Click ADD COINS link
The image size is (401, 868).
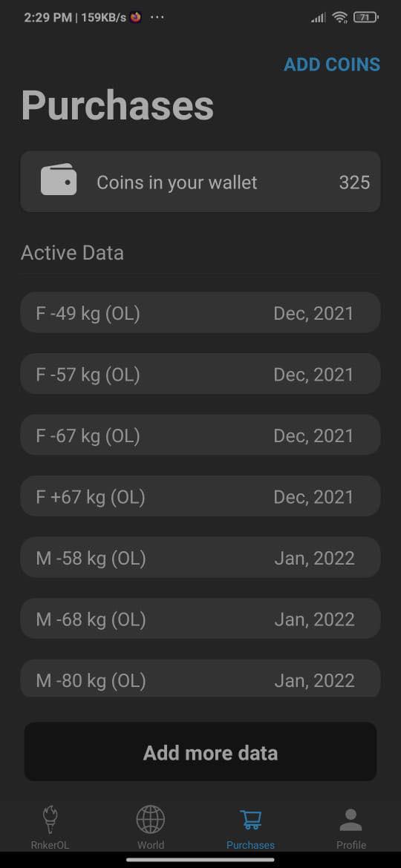tap(332, 65)
